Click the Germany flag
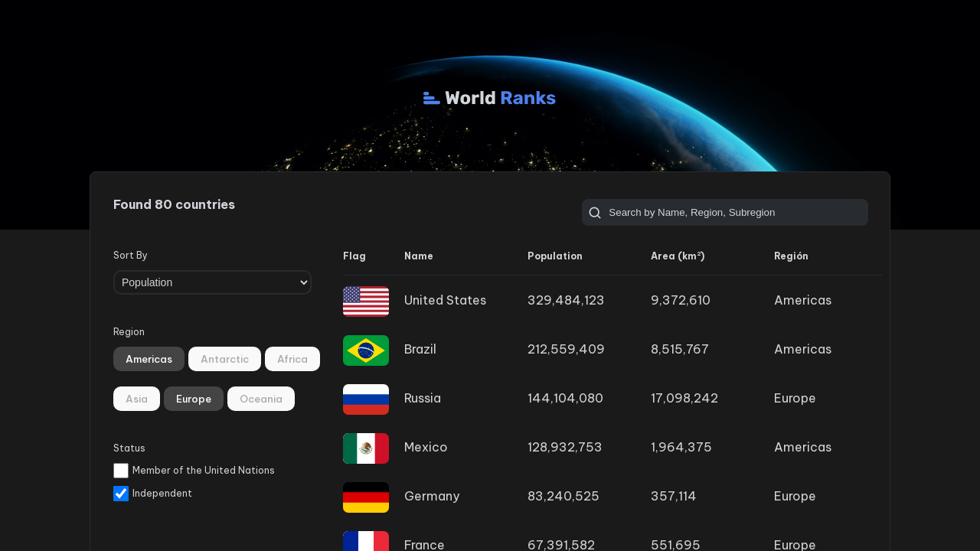 tap(366, 497)
